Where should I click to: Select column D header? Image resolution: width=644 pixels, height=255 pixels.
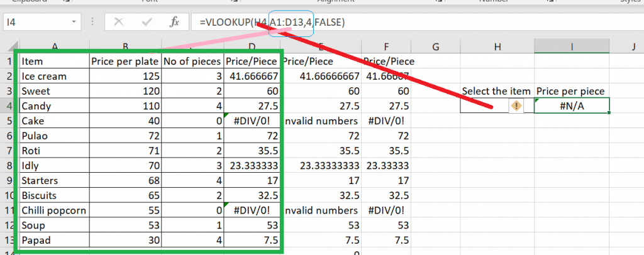point(252,46)
